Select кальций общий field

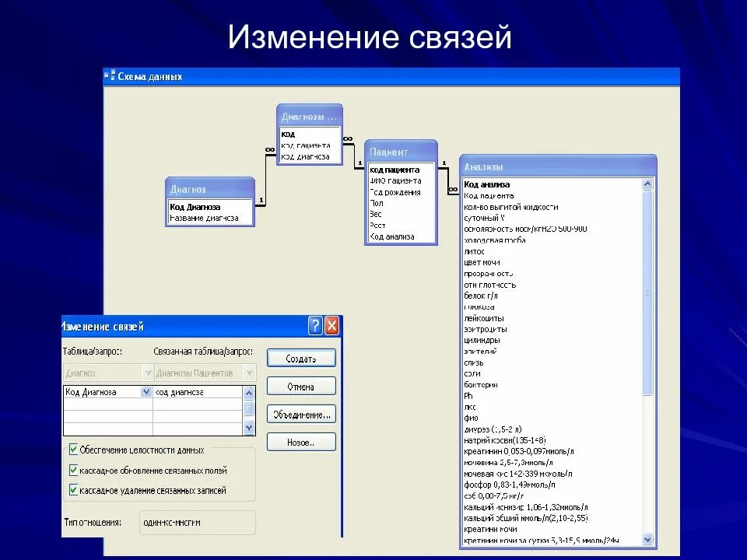point(525,518)
